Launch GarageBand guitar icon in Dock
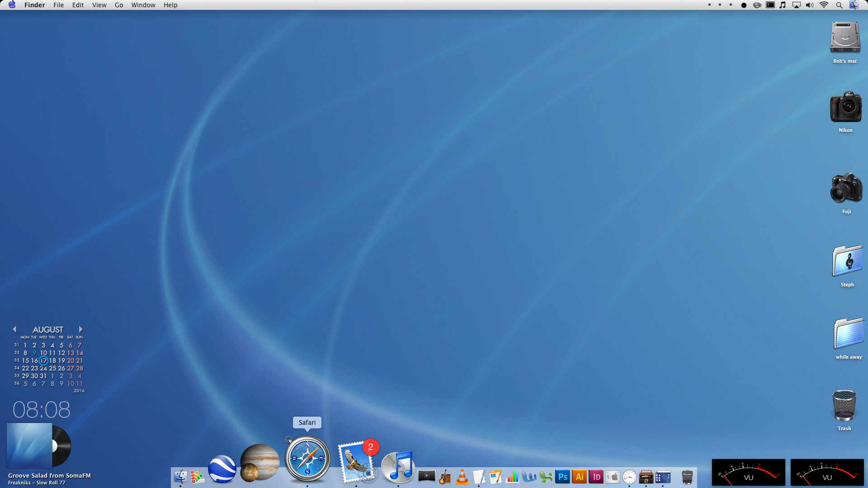This screenshot has height=488, width=868. [445, 477]
